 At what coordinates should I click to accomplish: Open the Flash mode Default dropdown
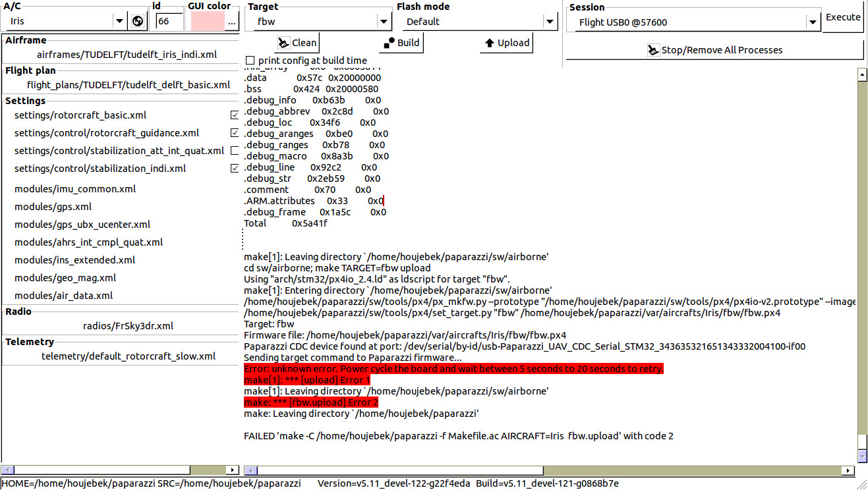[x=550, y=22]
